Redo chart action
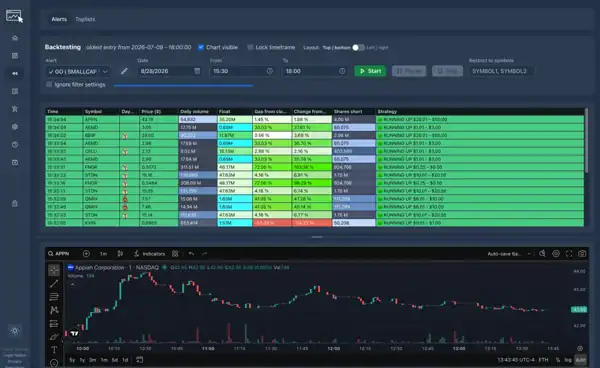Viewport: 600px width, 368px height. (205, 254)
